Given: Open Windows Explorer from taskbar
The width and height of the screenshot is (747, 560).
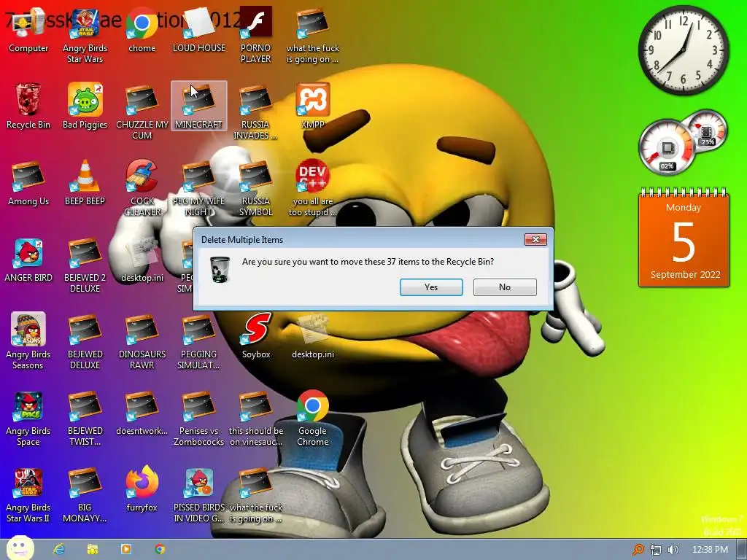Looking at the screenshot, I should [93, 549].
